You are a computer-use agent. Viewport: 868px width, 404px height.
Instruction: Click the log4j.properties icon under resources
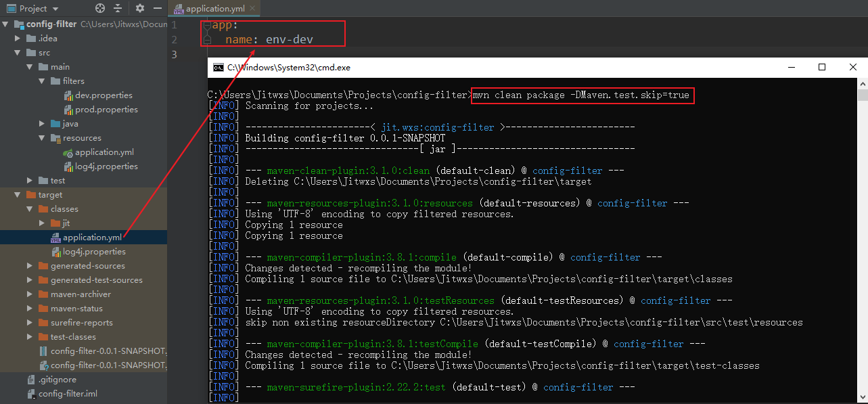coord(68,166)
